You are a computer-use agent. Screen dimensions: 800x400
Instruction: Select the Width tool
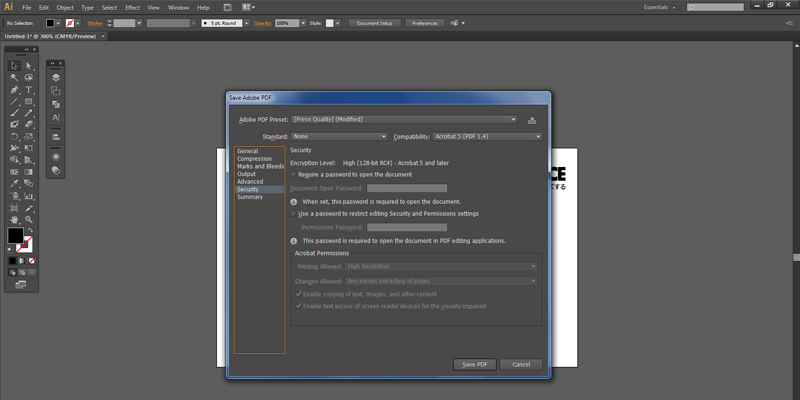(14, 148)
